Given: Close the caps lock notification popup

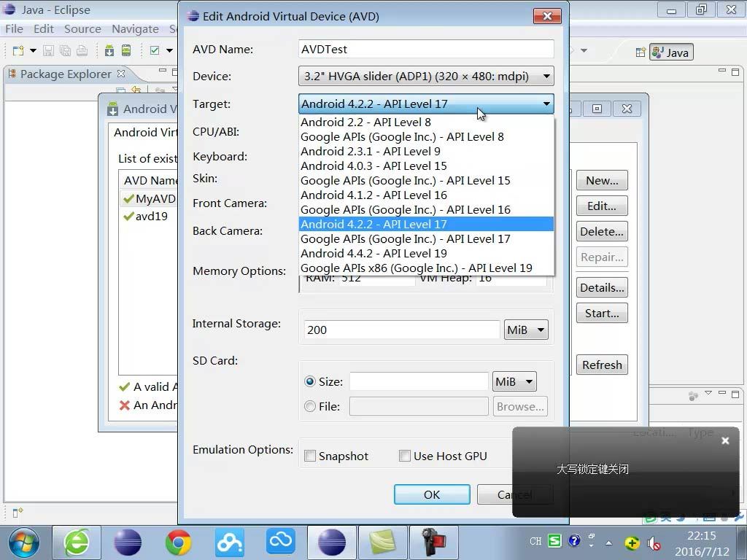Looking at the screenshot, I should [x=725, y=440].
